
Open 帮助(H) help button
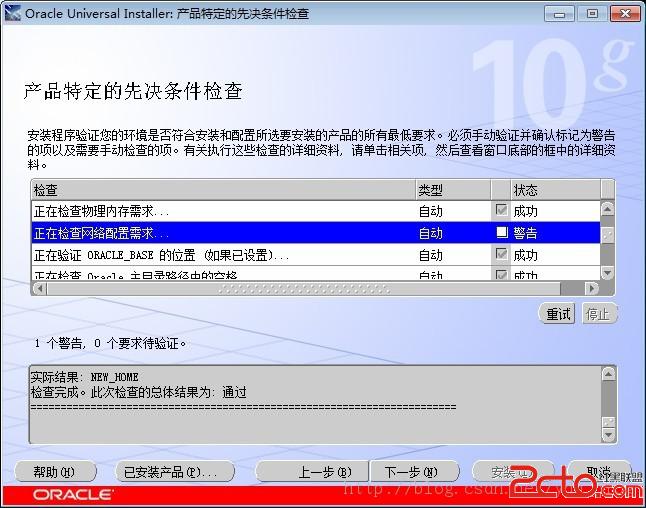55,472
